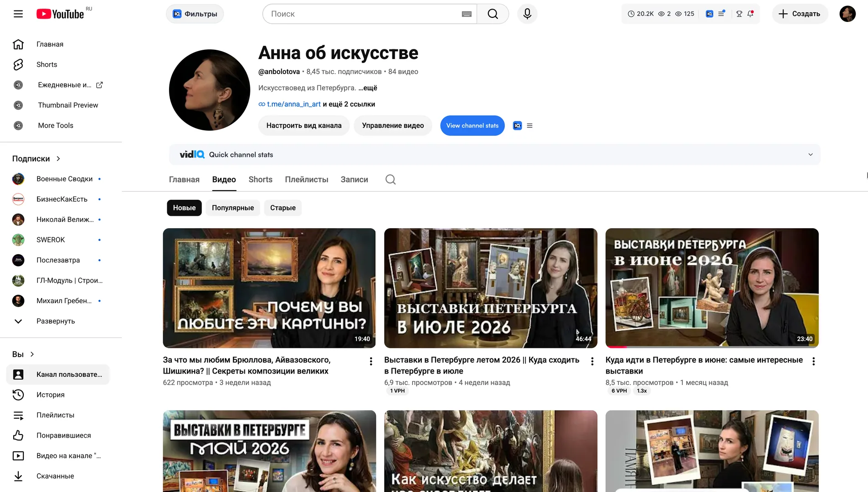Open Плейлисты in sidebar
Image resolution: width=868 pixels, height=492 pixels.
point(58,415)
